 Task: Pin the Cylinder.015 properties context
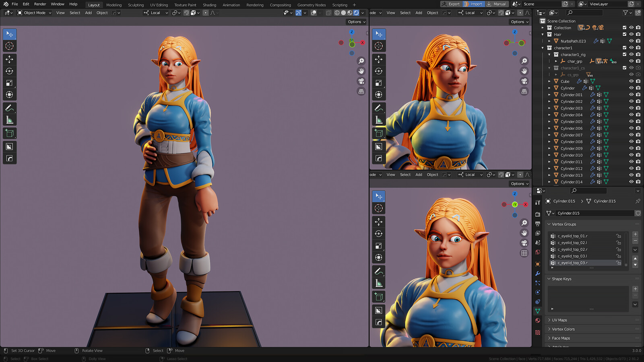pyautogui.click(x=638, y=201)
